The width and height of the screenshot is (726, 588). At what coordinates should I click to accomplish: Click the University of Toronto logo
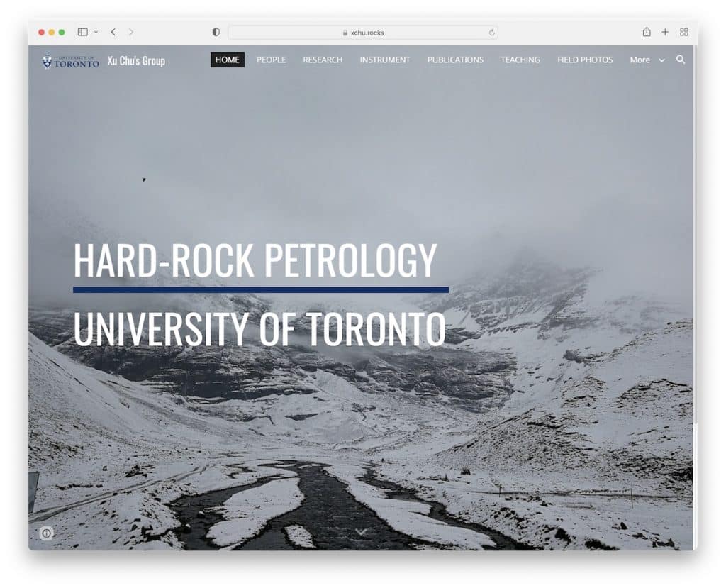pyautogui.click(x=70, y=61)
